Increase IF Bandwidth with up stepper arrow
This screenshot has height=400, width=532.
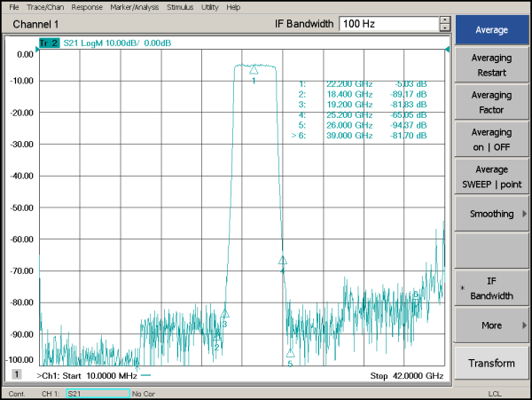(445, 20)
